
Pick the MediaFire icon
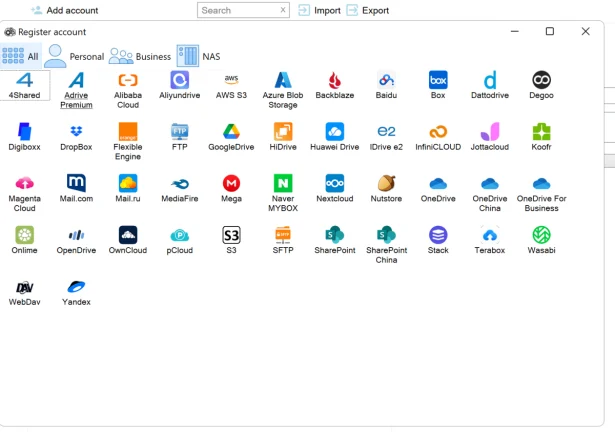180,189
